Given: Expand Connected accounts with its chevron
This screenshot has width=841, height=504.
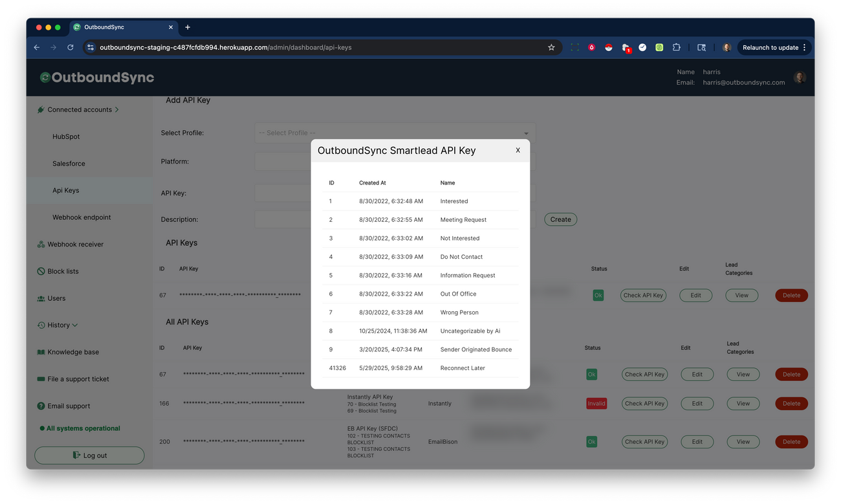Looking at the screenshot, I should point(117,109).
